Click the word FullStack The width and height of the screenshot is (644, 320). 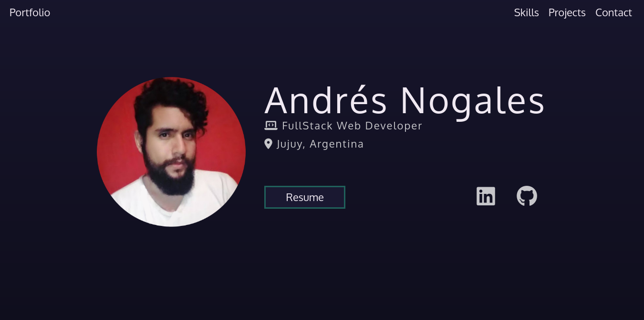click(307, 126)
